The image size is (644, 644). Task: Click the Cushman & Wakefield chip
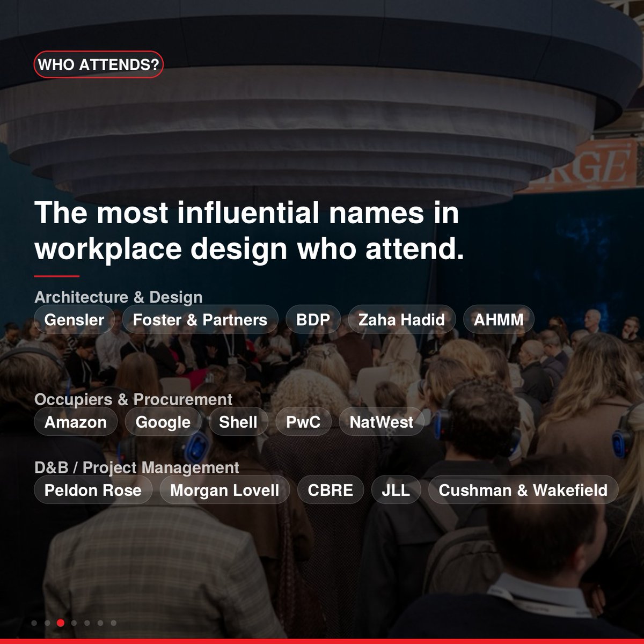tap(523, 490)
